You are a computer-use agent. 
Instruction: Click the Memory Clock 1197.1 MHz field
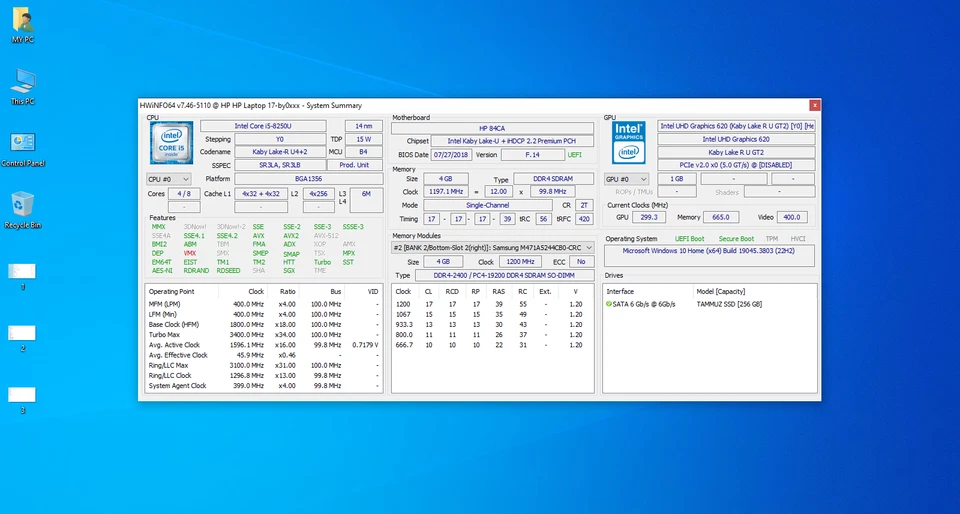446,192
